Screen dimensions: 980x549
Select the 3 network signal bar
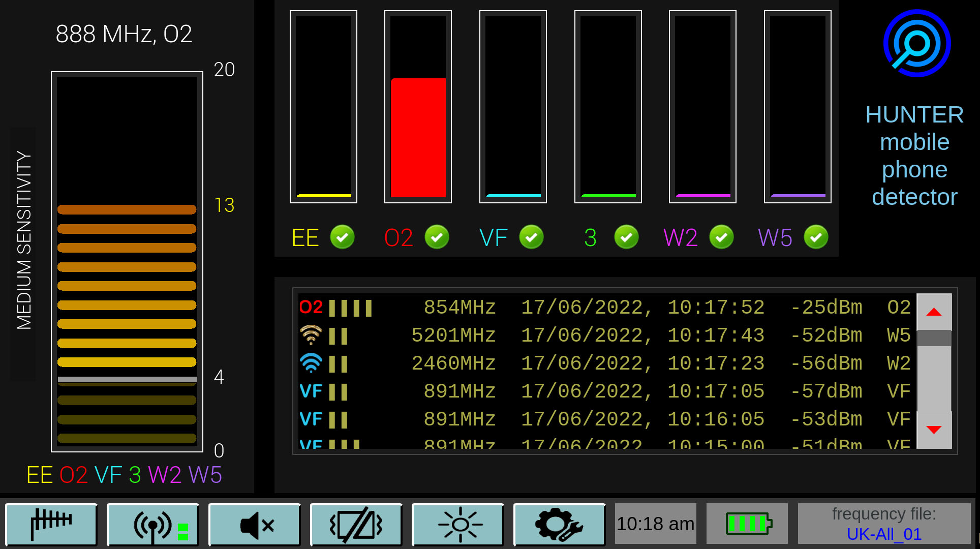tap(608, 107)
